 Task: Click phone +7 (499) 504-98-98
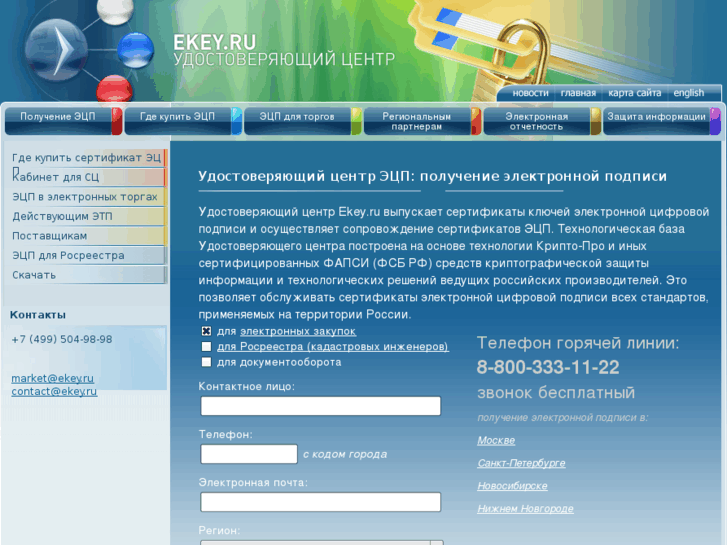click(62, 340)
